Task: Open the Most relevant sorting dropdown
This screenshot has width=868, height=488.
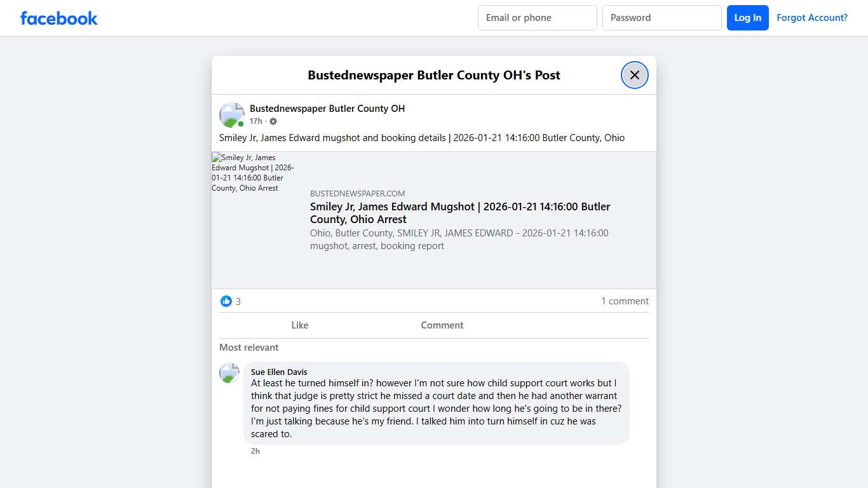Action: point(248,347)
